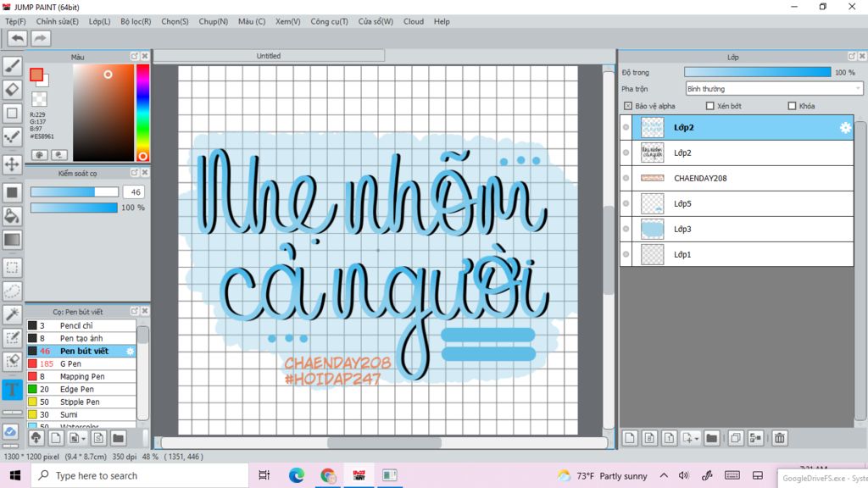Select the rectangular Selection tool
This screenshot has height=488, width=868.
(x=12, y=268)
